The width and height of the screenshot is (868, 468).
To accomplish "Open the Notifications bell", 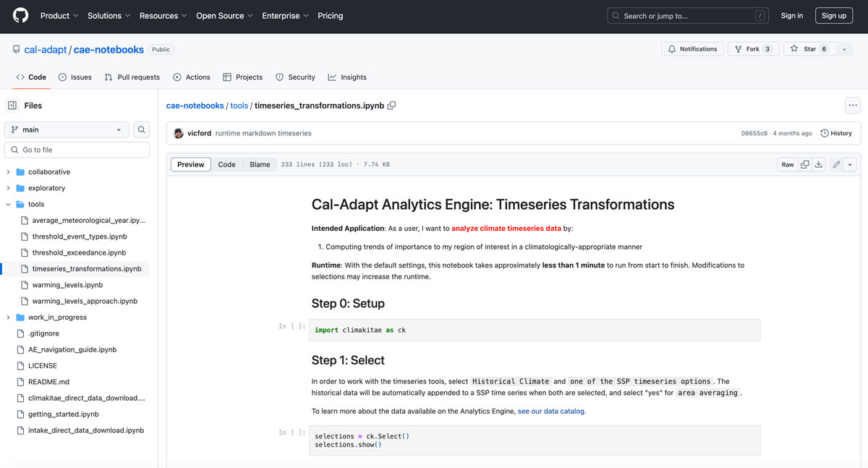I will point(692,48).
